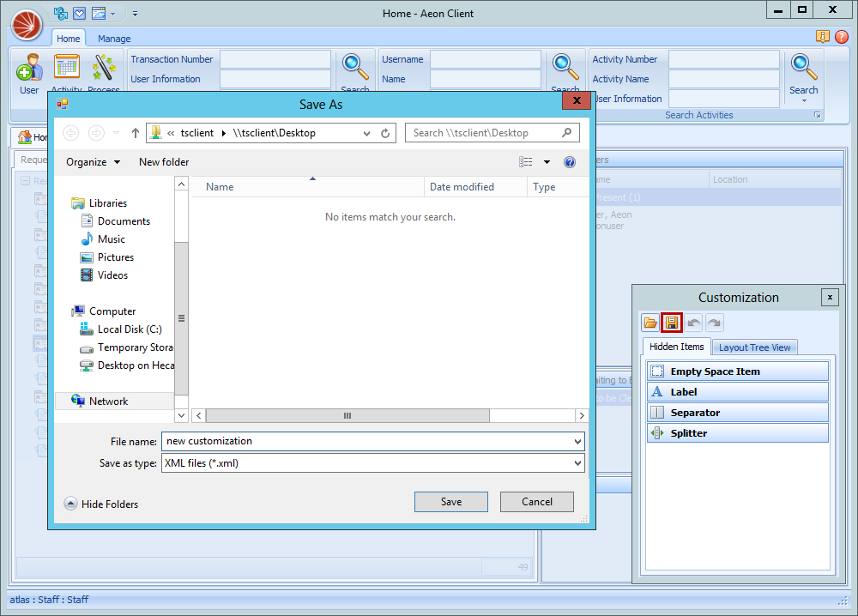Select the New User tool on the Home ribbon
The image size is (858, 616).
[x=27, y=69]
